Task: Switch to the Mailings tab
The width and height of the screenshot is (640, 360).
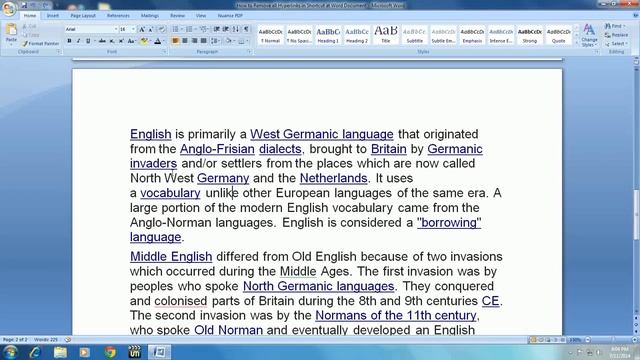Action: (150, 16)
